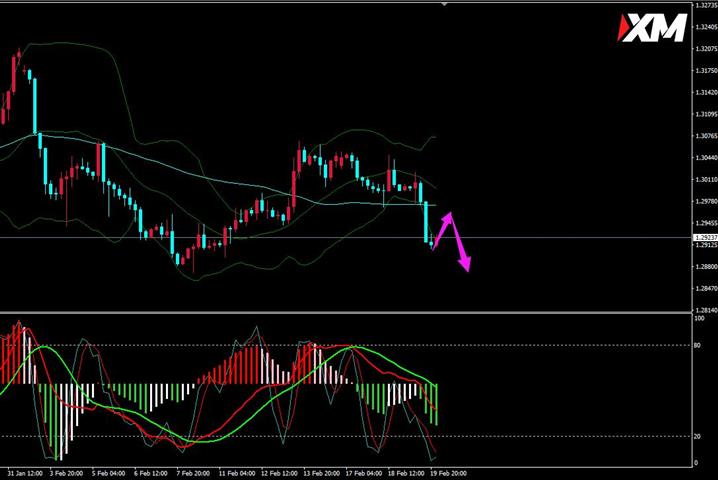
Task: Click the latest green histogram bar in oscillator
Action: click(435, 404)
